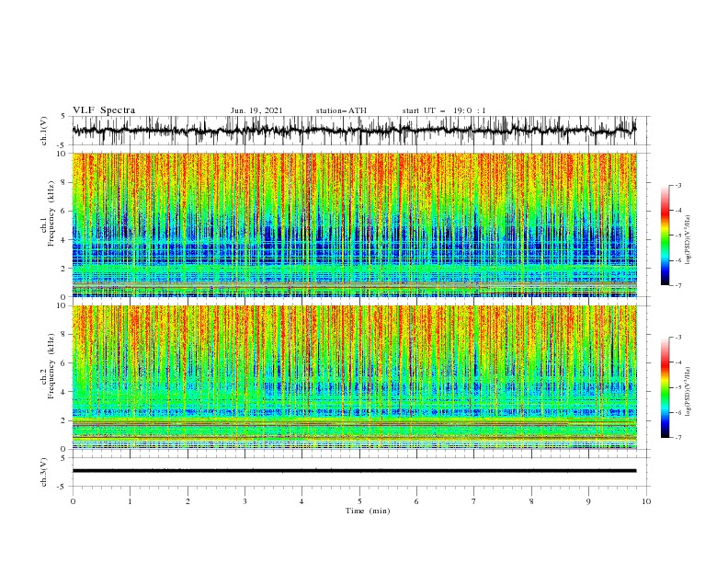Click the "8" kHz tick on ch.2 frequency axis
The image size is (728, 563).
pos(64,335)
